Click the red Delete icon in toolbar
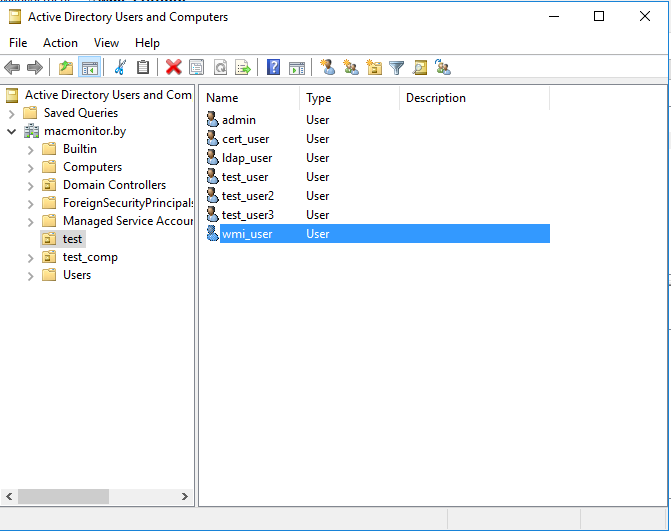This screenshot has height=531, width=671. tap(173, 67)
